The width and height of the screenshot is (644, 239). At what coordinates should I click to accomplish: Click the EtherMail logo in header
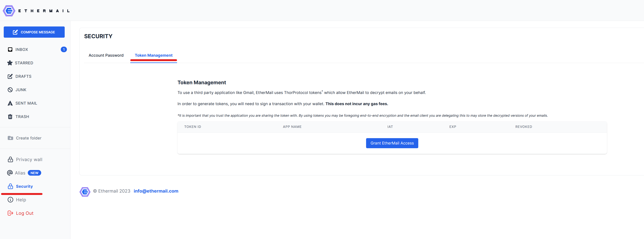[x=9, y=11]
